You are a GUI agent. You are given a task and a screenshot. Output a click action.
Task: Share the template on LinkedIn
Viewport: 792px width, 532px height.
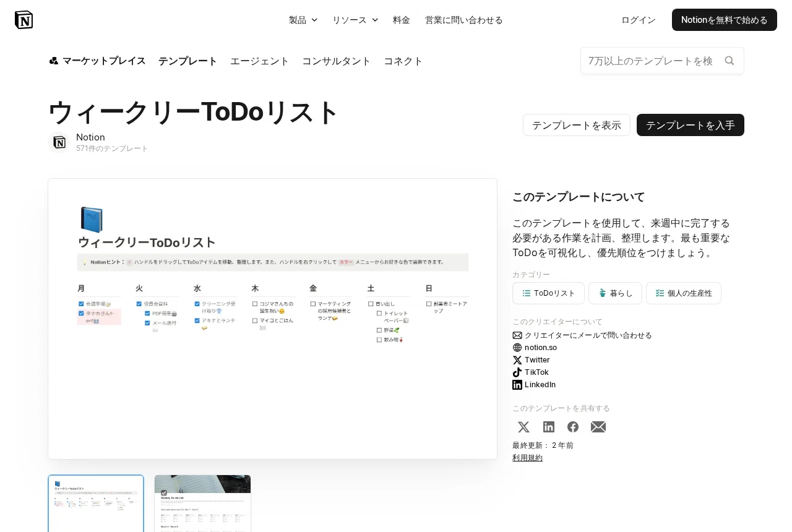pos(549,427)
